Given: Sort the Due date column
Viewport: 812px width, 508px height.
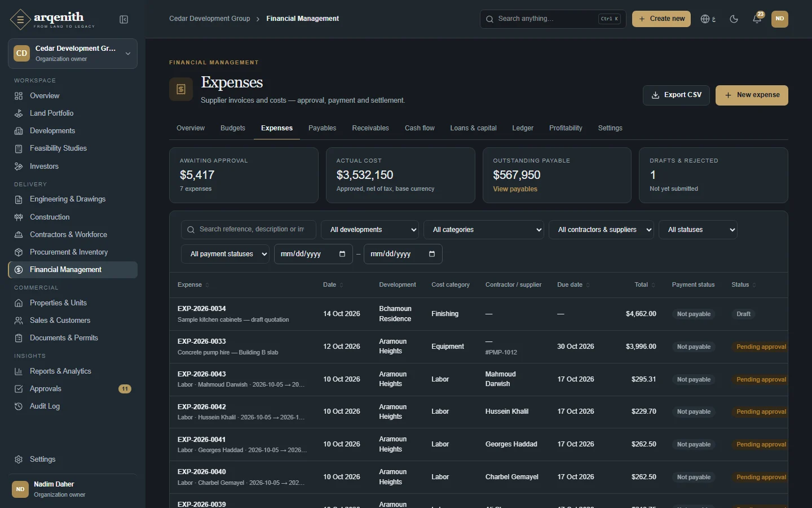Looking at the screenshot, I should click(573, 285).
